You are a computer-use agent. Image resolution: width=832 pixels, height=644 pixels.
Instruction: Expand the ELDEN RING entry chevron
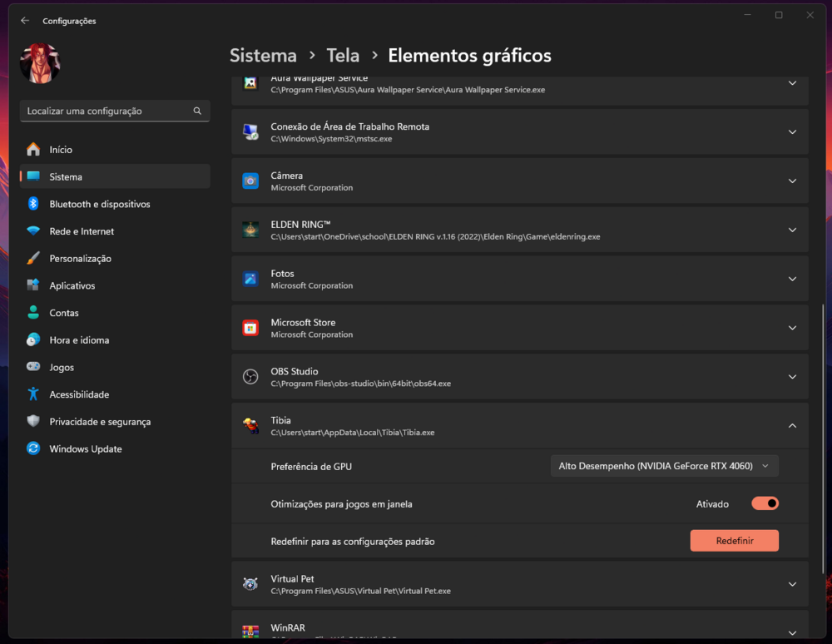click(x=792, y=230)
